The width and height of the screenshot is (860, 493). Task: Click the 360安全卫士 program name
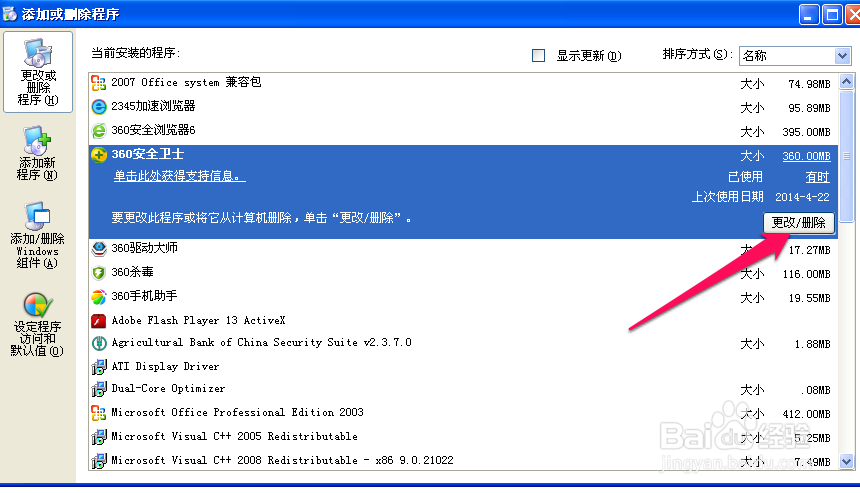click(x=148, y=154)
